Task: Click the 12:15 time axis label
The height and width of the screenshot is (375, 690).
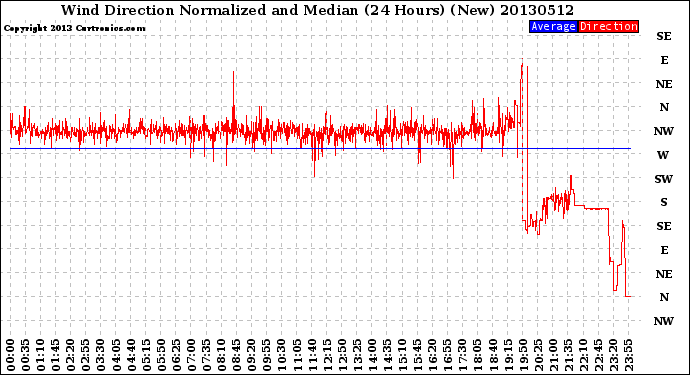Action: point(328,355)
